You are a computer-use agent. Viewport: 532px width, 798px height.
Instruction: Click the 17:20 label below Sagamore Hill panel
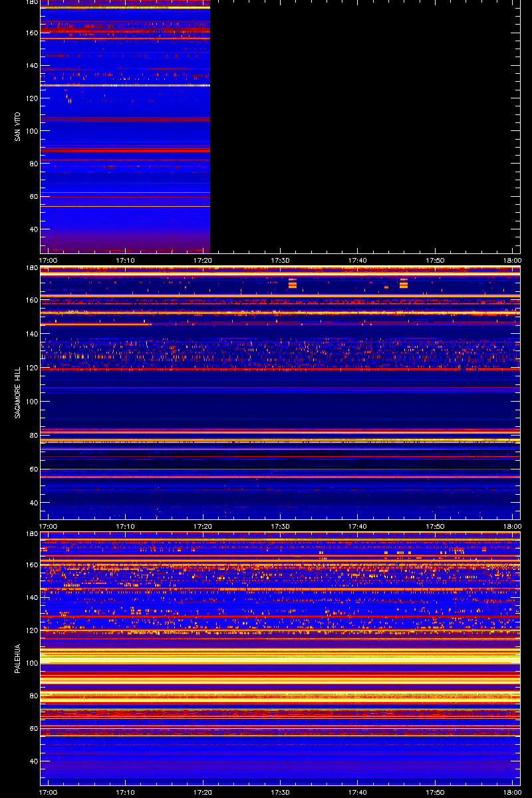203,527
